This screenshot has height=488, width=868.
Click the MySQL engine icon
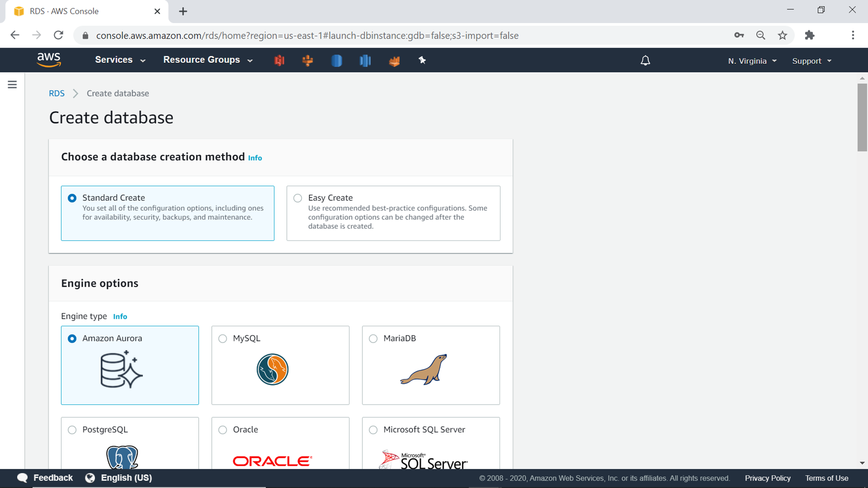tap(273, 368)
